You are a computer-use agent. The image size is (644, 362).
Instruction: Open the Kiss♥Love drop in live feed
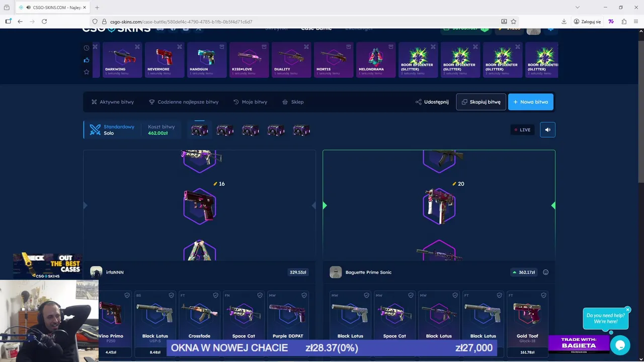[249, 60]
